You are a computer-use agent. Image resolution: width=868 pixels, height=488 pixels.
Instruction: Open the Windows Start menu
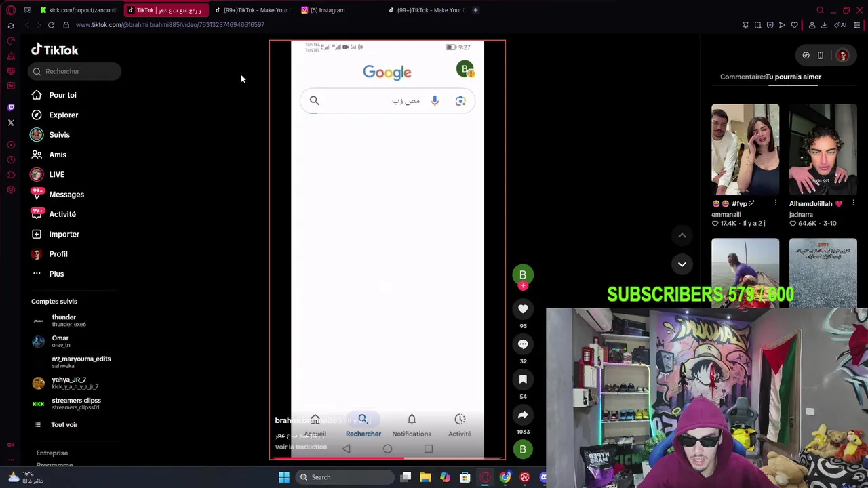(x=284, y=477)
